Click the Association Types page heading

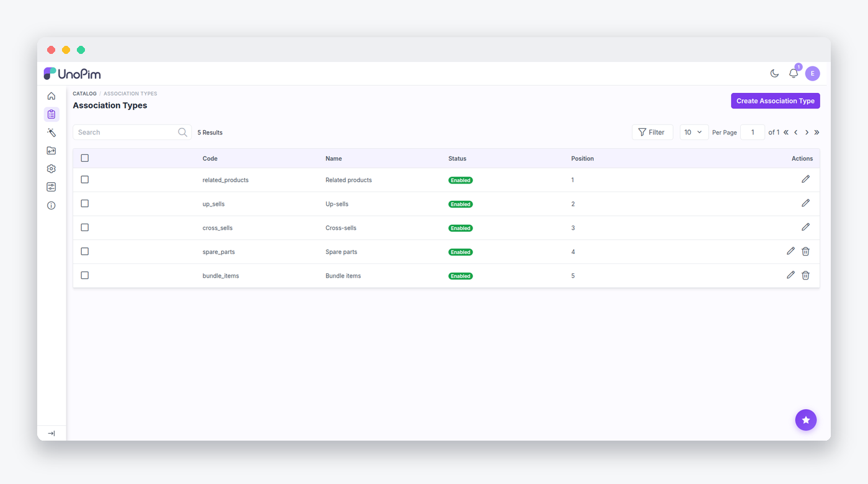pos(110,105)
